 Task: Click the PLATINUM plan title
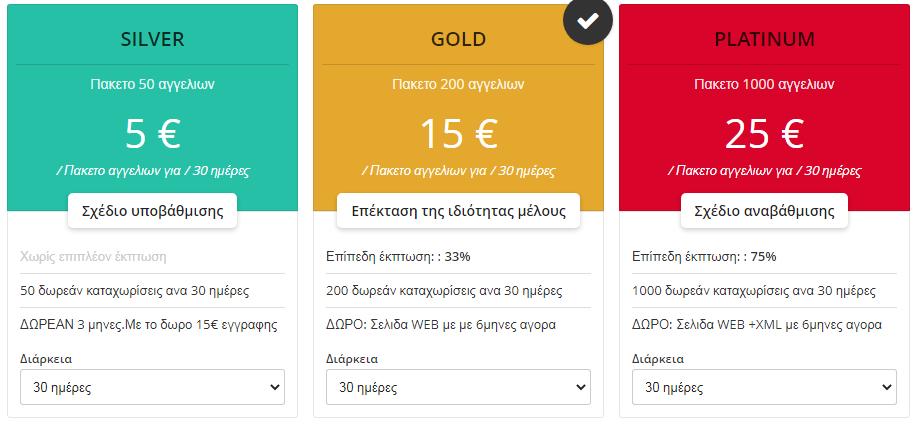tap(764, 40)
